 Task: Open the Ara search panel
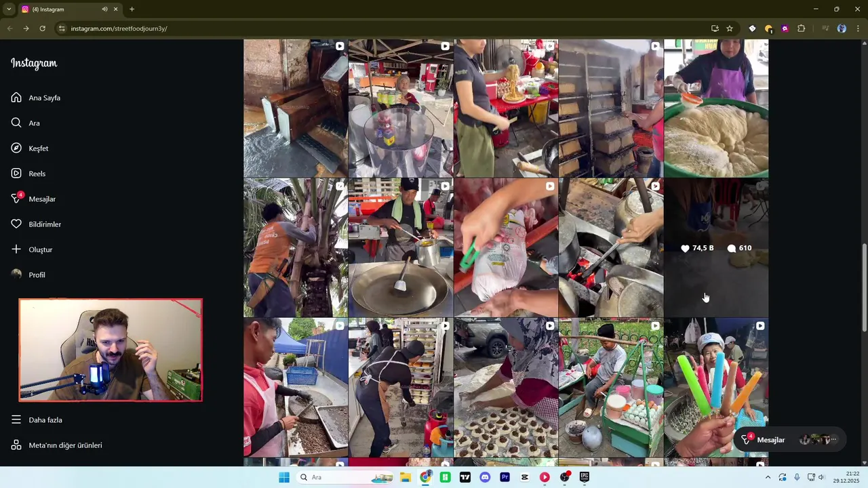(x=25, y=123)
